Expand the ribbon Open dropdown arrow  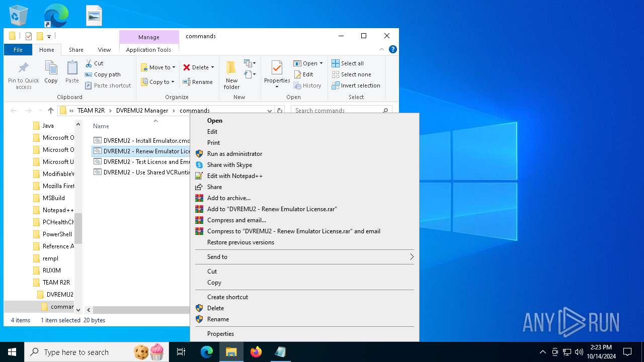pos(321,63)
